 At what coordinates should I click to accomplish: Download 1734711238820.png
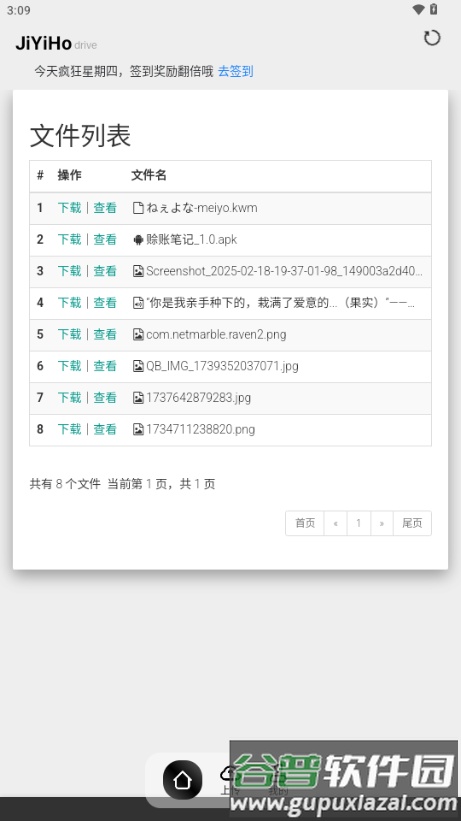pos(69,429)
